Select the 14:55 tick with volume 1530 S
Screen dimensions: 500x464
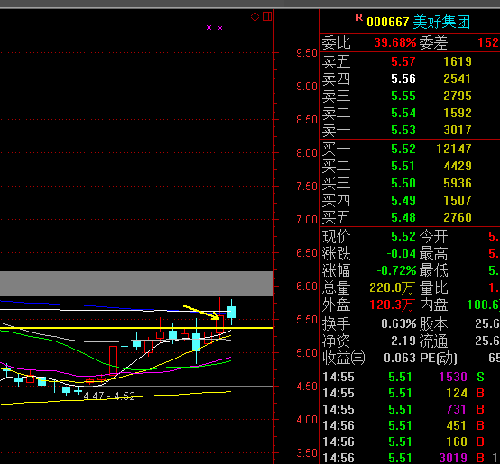404,377
